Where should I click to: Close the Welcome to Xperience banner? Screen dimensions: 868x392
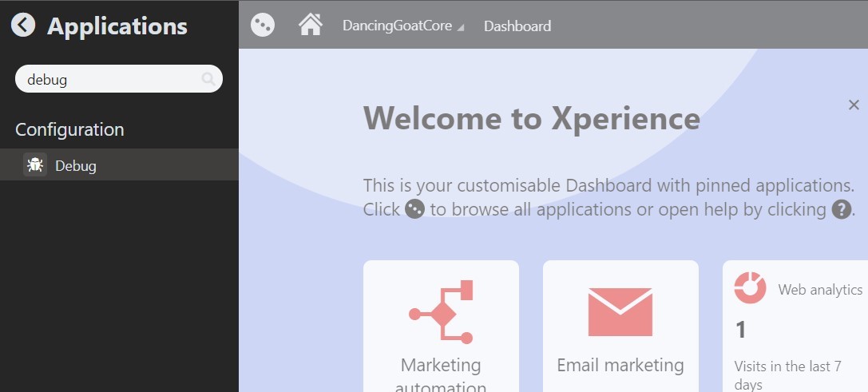(x=854, y=105)
